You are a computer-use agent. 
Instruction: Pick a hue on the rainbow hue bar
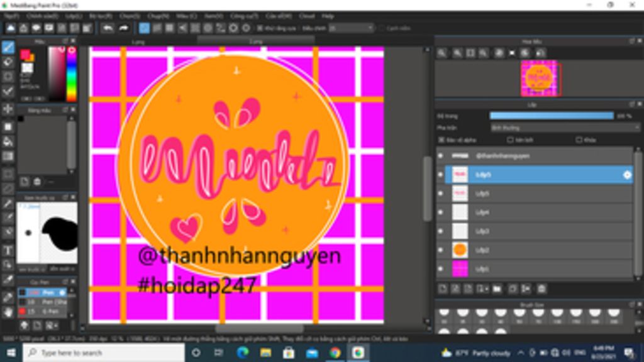point(72,74)
